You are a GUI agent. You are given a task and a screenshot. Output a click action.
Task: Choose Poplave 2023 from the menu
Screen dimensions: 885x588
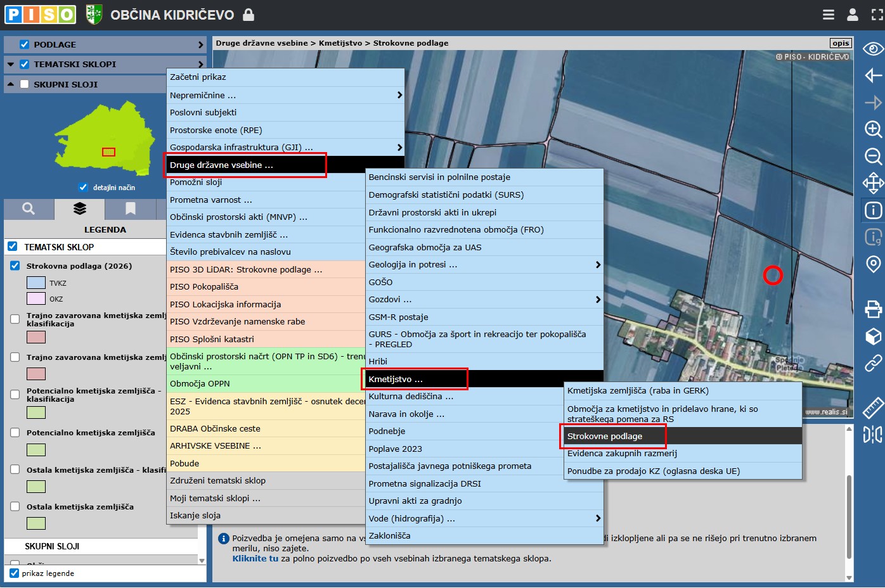point(395,449)
